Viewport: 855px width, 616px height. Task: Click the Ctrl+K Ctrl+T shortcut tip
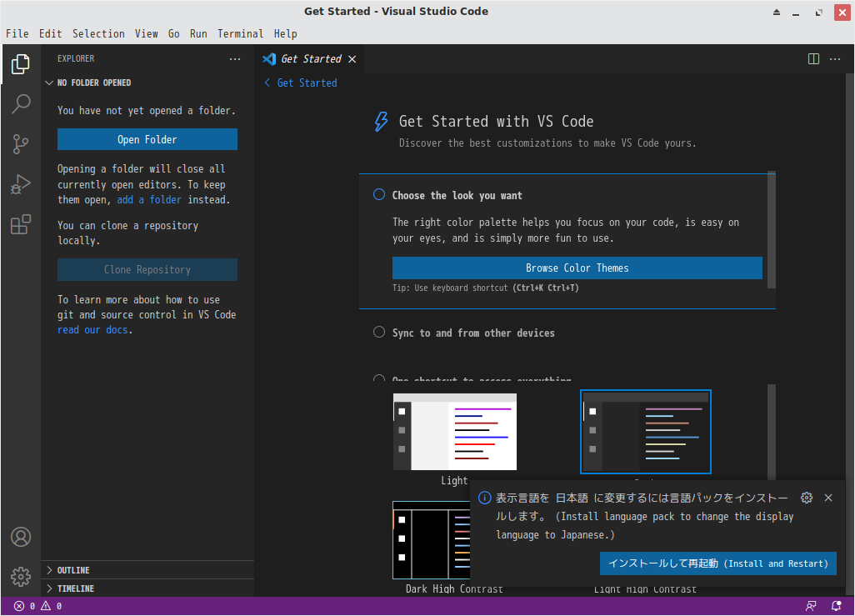(545, 288)
